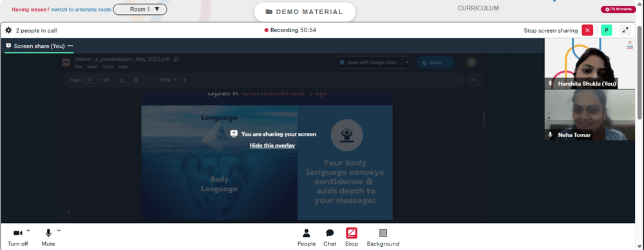Viewport: 644px width, 250px height.
Task: Expand Open with dropdown arrow in shared PDF
Action: (x=407, y=63)
